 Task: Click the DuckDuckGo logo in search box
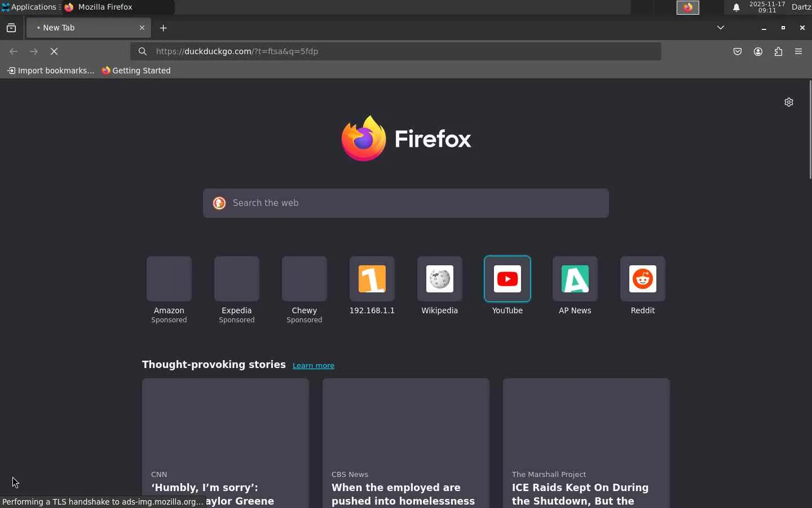pyautogui.click(x=219, y=203)
